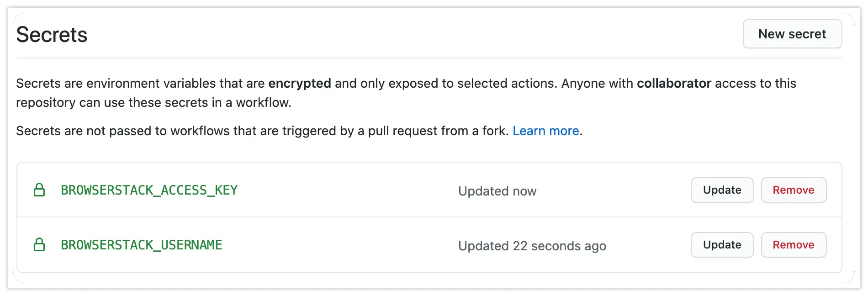Click the Secrets page heading

52,35
